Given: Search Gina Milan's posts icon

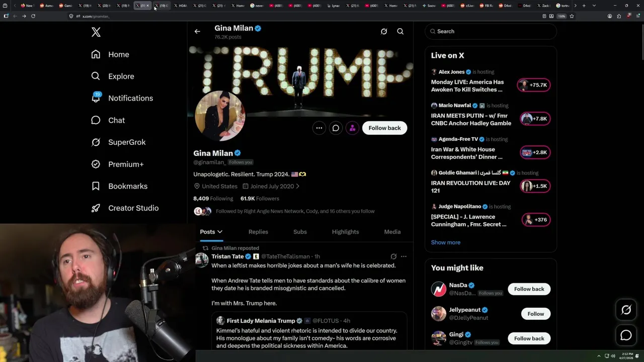Looking at the screenshot, I should click(400, 31).
